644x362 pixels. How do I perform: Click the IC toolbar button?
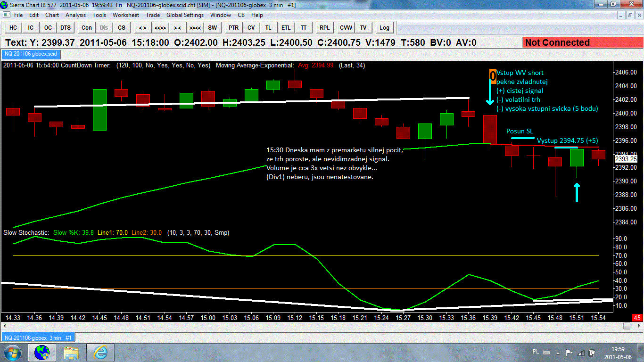31,27
